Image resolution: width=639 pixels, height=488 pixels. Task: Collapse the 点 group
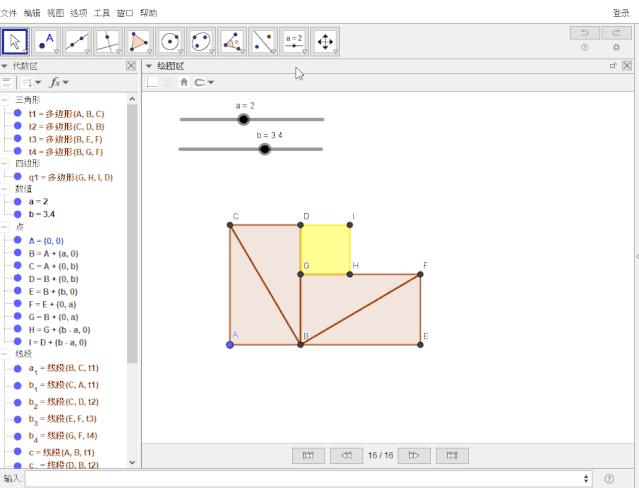[x=4, y=227]
